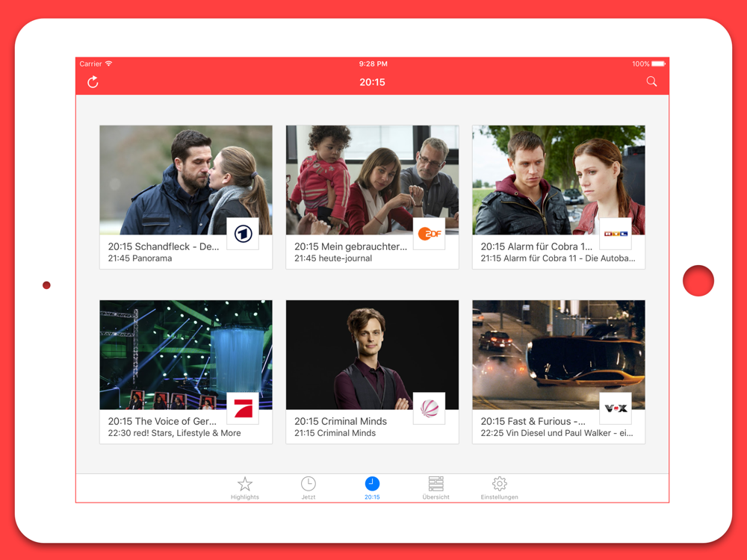Image resolution: width=747 pixels, height=560 pixels.
Task: Tap the refresh icon in the header
Action: [x=93, y=82]
